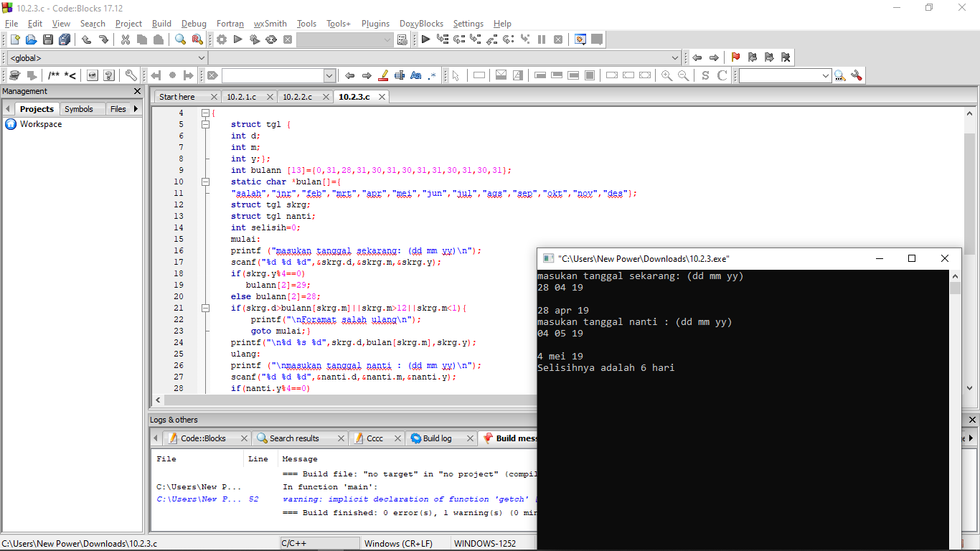Image resolution: width=980 pixels, height=551 pixels.
Task: Click the Cut scissors toolbar icon
Action: tap(125, 39)
